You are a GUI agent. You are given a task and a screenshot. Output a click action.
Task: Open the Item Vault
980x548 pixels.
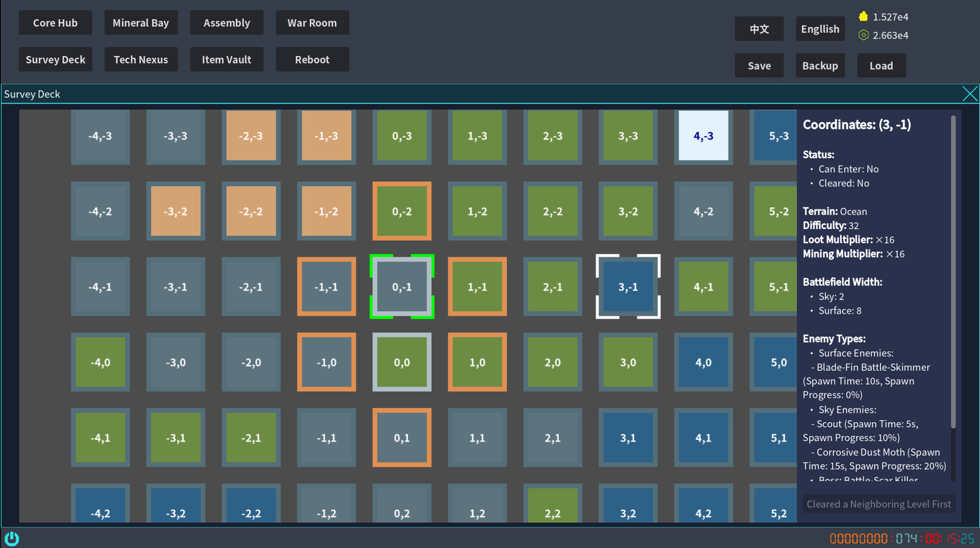[x=227, y=59]
